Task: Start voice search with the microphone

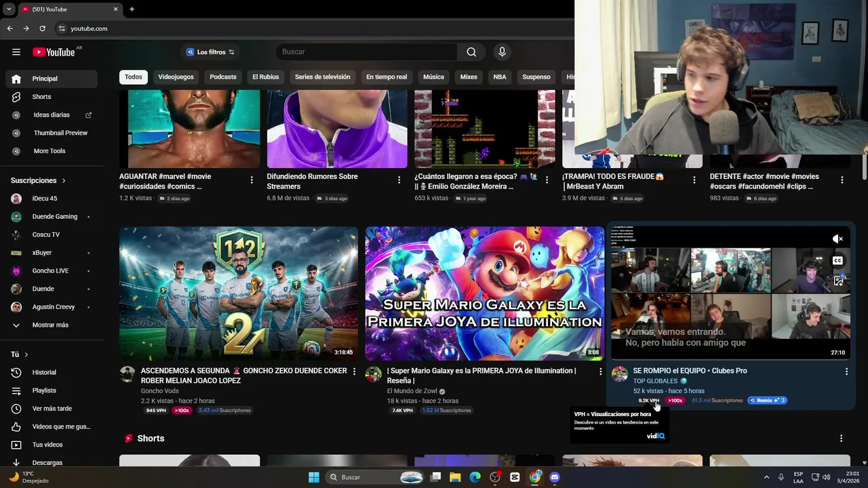Action: (x=502, y=52)
